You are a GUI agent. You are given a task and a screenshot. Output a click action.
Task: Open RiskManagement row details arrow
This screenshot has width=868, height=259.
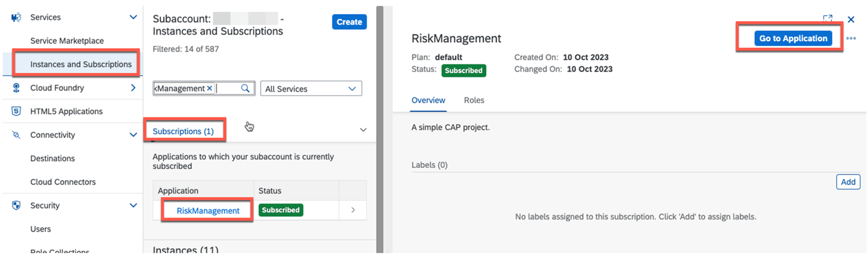[353, 210]
